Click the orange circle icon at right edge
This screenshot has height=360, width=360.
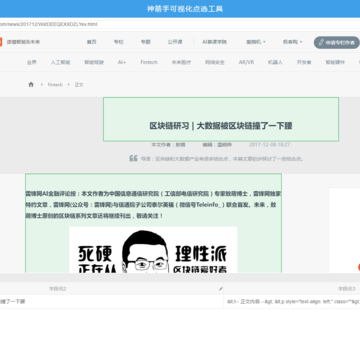click(x=359, y=267)
